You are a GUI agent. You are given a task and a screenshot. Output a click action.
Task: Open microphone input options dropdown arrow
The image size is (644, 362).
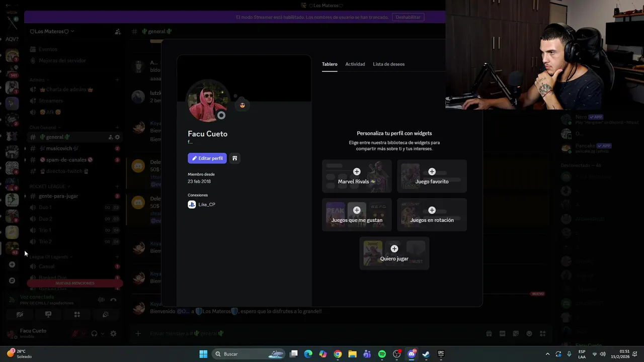(x=83, y=333)
